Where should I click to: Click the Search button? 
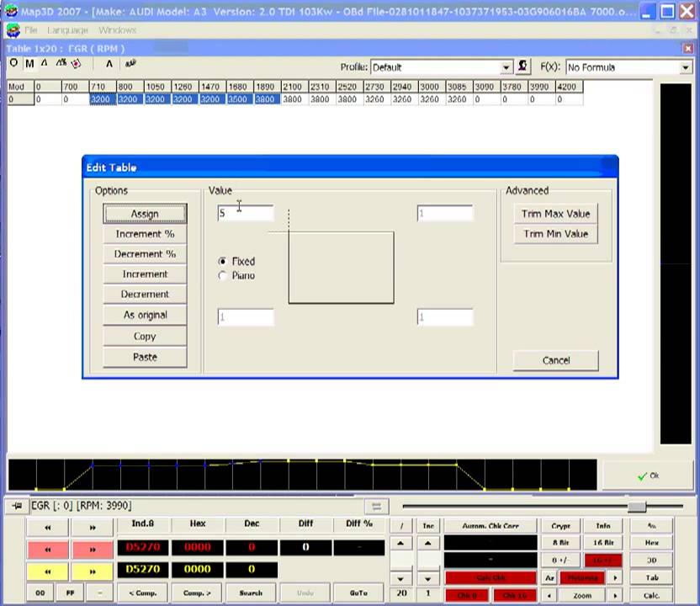pos(251,593)
